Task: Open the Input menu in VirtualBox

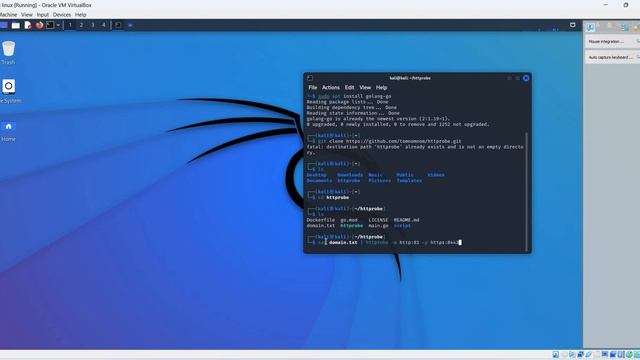Action: (42, 15)
